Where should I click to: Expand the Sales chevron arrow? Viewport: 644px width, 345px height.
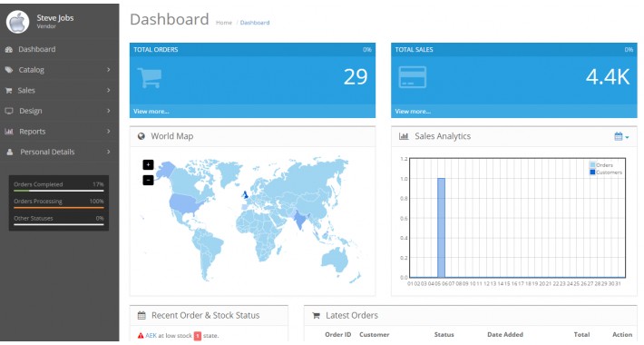tap(109, 90)
